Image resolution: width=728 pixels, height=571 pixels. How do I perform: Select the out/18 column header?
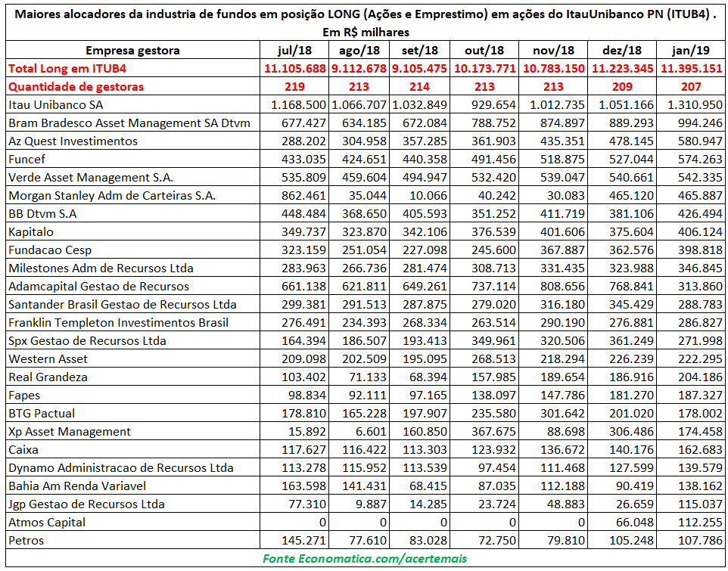point(484,50)
